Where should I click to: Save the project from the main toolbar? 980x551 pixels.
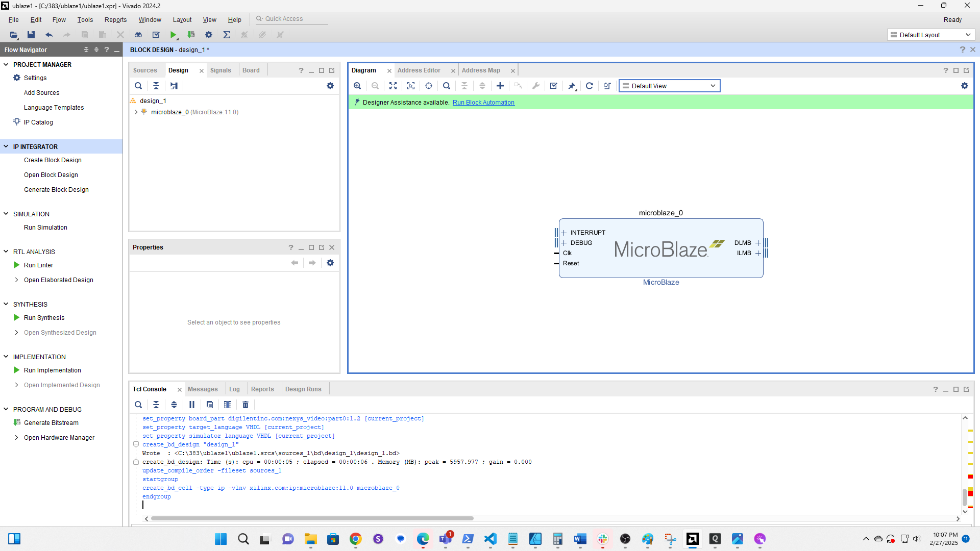coord(31,35)
